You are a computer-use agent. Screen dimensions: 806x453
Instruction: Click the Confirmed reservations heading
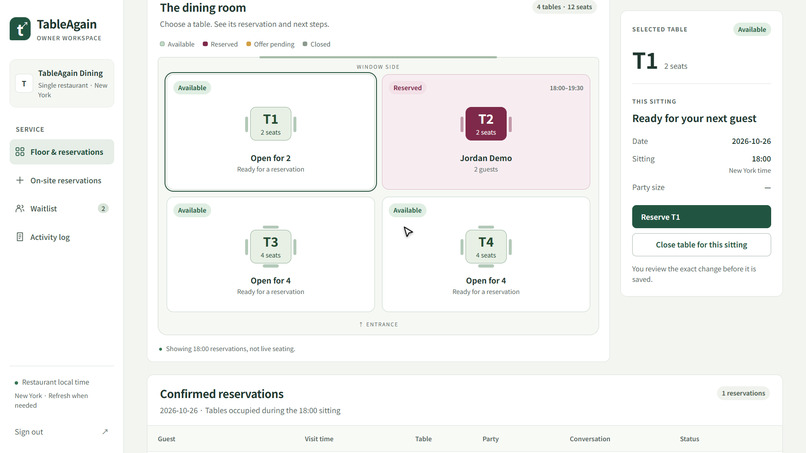(x=222, y=394)
